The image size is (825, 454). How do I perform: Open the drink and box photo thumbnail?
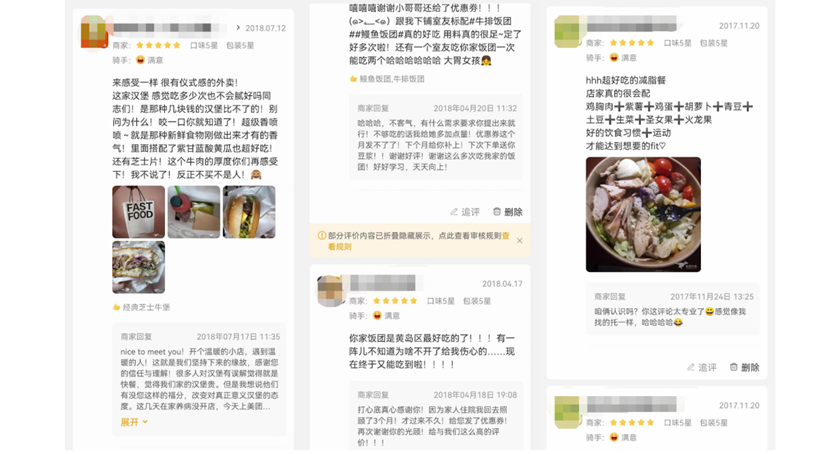click(194, 212)
